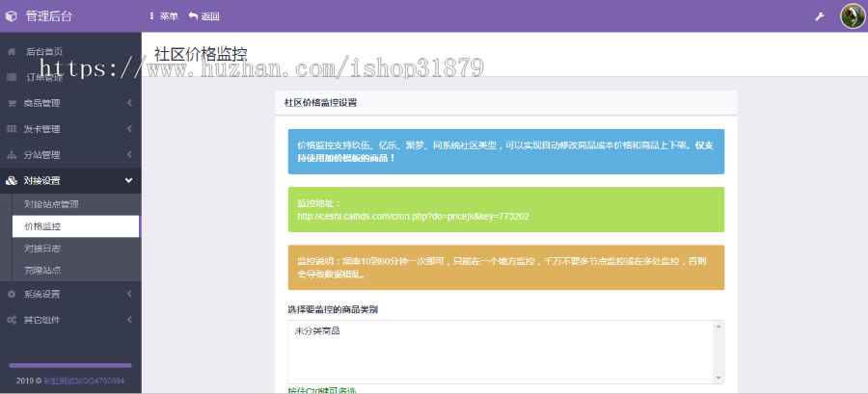The width and height of the screenshot is (868, 394).
Task: Click the cart icon beside 商品管理
Action: tap(11, 103)
